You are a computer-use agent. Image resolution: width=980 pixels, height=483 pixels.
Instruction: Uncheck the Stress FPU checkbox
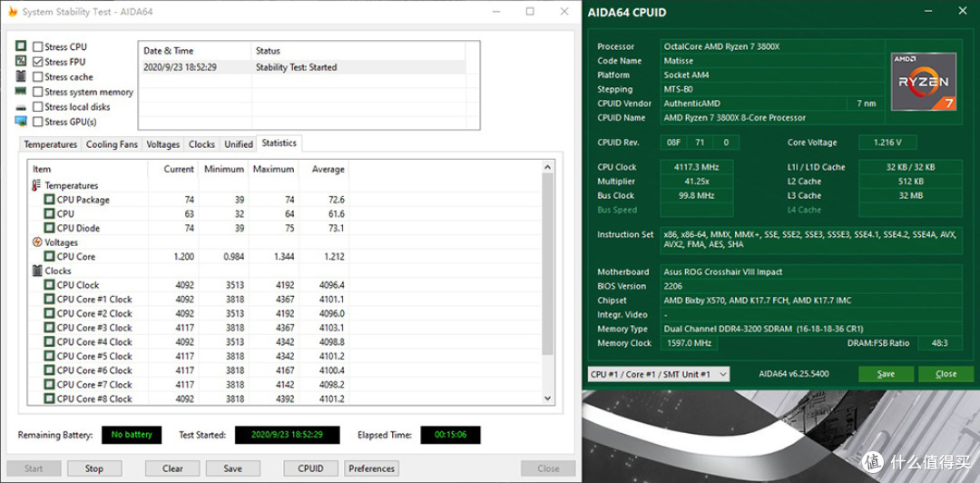38,62
